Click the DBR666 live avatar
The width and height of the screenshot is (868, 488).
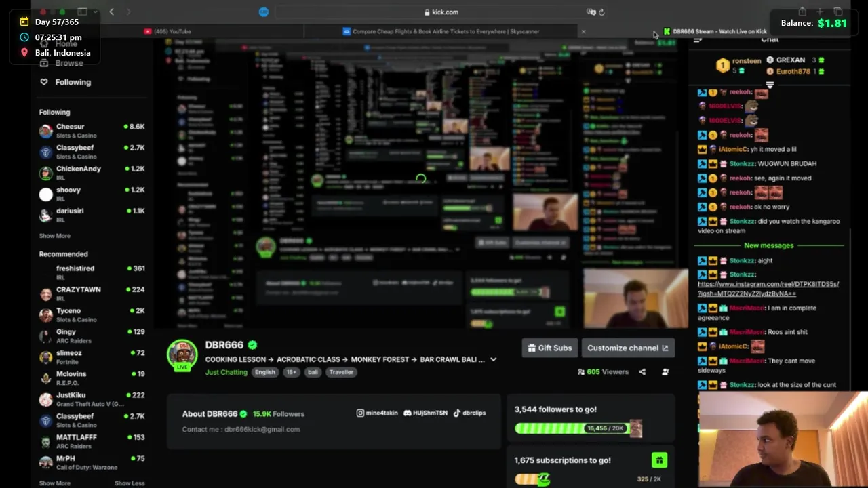coord(182,355)
